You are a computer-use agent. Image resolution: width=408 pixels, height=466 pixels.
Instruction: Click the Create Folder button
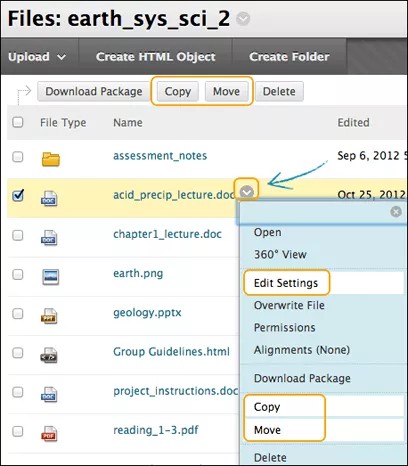(x=289, y=57)
